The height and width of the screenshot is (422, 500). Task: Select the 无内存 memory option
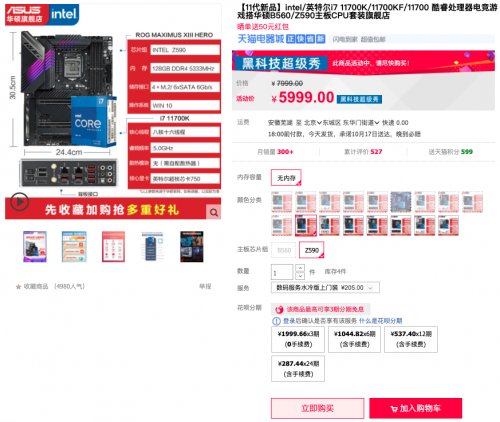click(286, 178)
